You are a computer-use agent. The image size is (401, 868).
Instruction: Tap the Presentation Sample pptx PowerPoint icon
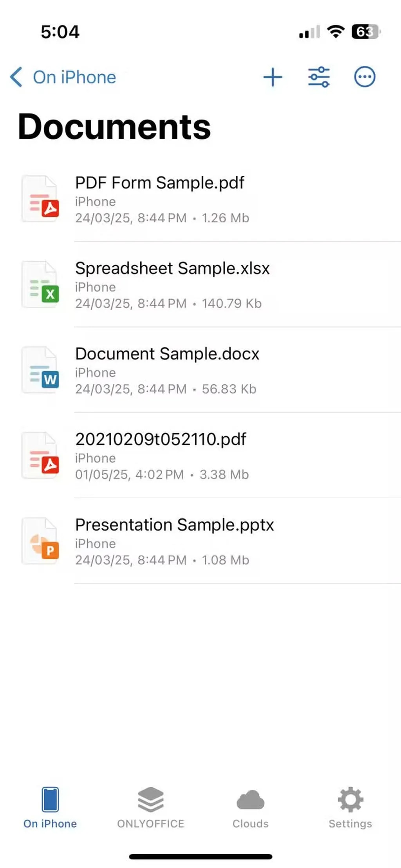click(40, 541)
